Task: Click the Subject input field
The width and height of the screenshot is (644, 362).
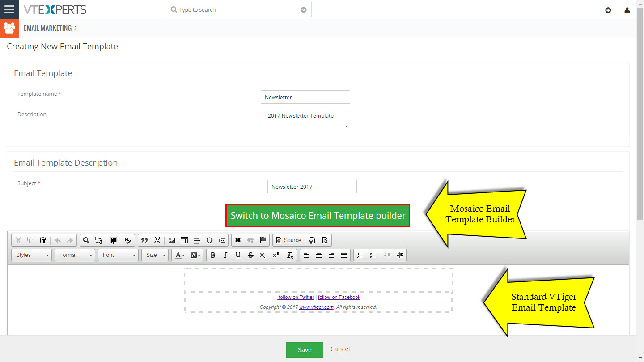Action: coord(312,187)
